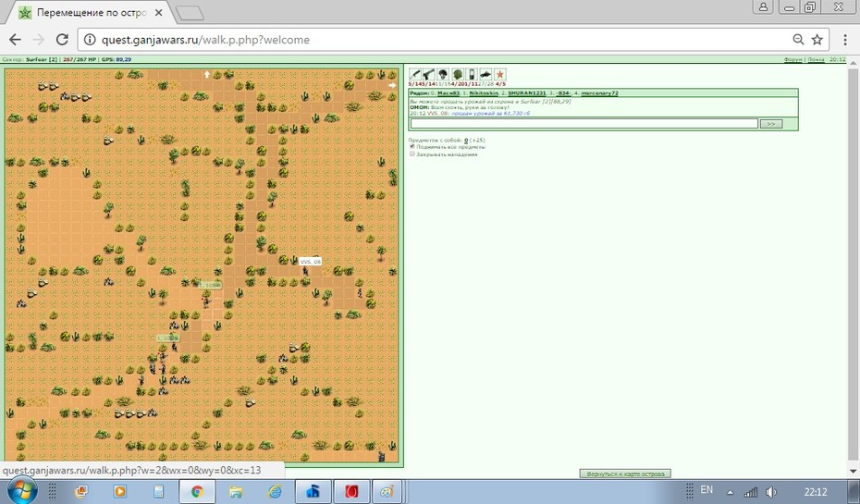Click the VVS_08 name label on map
The height and width of the screenshot is (504, 860).
(310, 262)
